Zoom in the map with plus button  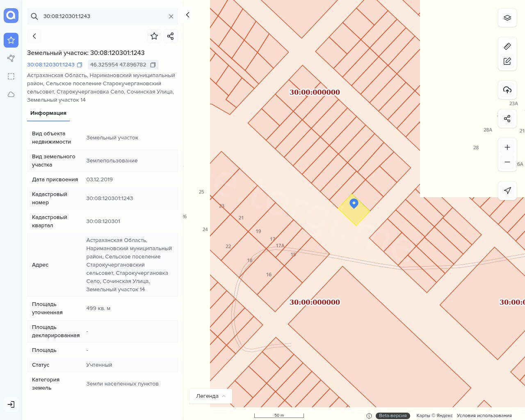click(x=507, y=147)
